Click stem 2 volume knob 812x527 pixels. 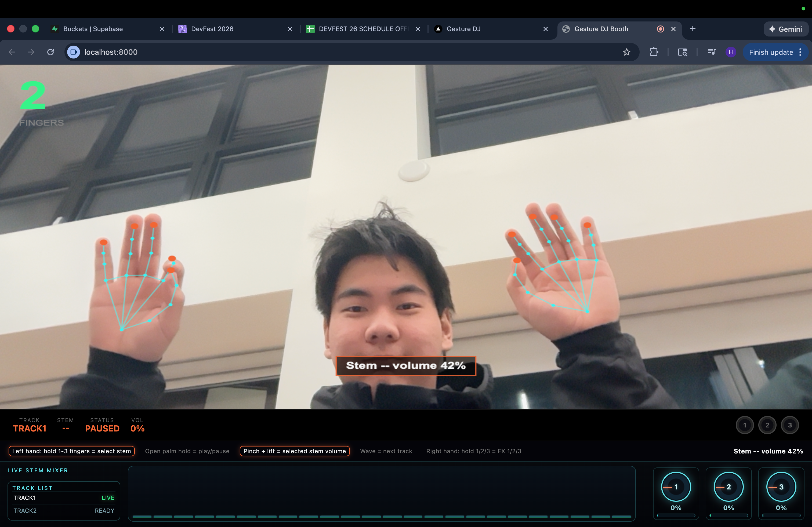click(728, 487)
